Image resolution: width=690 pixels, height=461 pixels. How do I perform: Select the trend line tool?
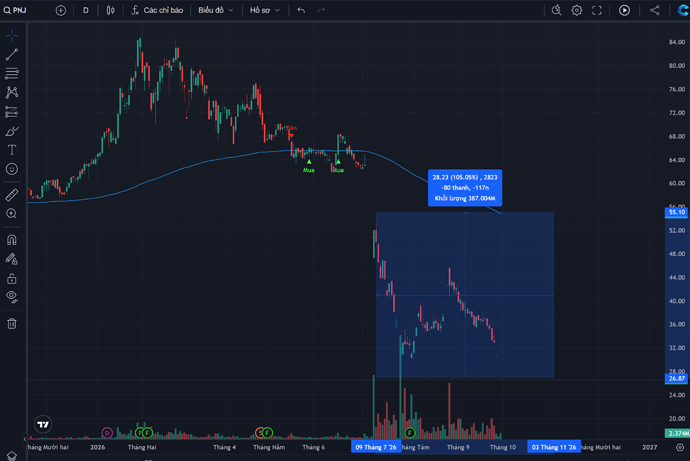click(x=12, y=54)
